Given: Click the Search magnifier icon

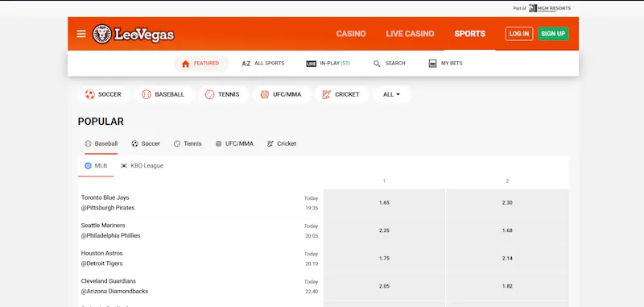Looking at the screenshot, I should click(377, 64).
